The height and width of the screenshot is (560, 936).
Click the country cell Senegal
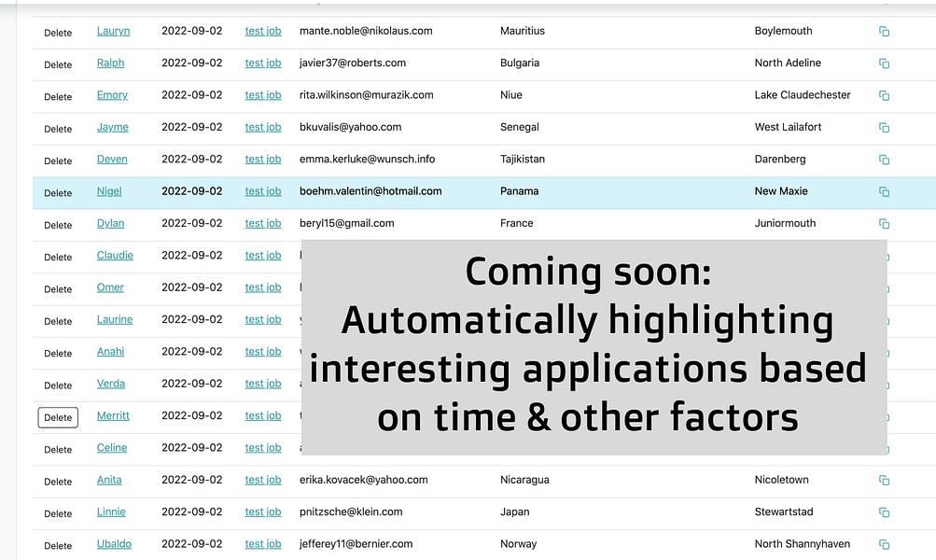pyautogui.click(x=520, y=127)
